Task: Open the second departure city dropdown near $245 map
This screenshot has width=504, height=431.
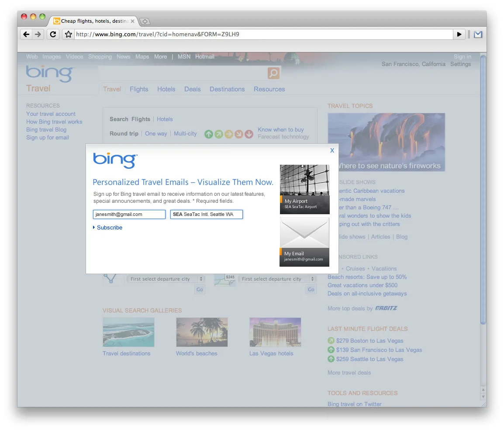Action: [x=277, y=279]
